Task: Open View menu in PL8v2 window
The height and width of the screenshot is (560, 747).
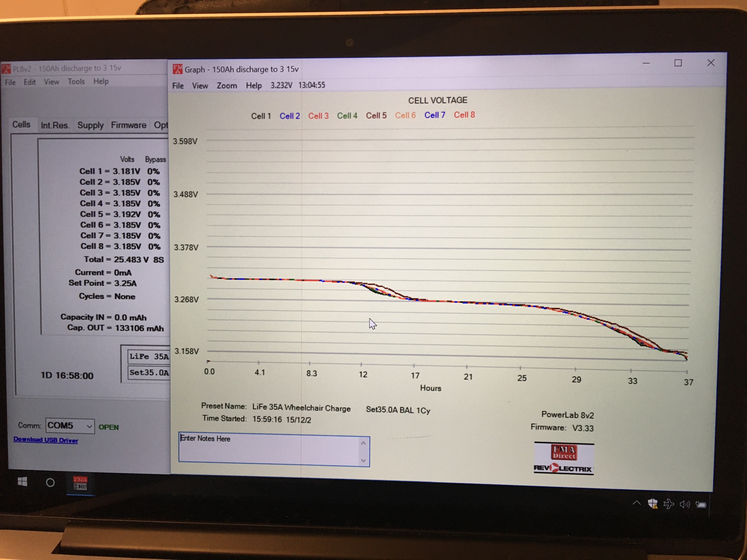Action: (51, 82)
